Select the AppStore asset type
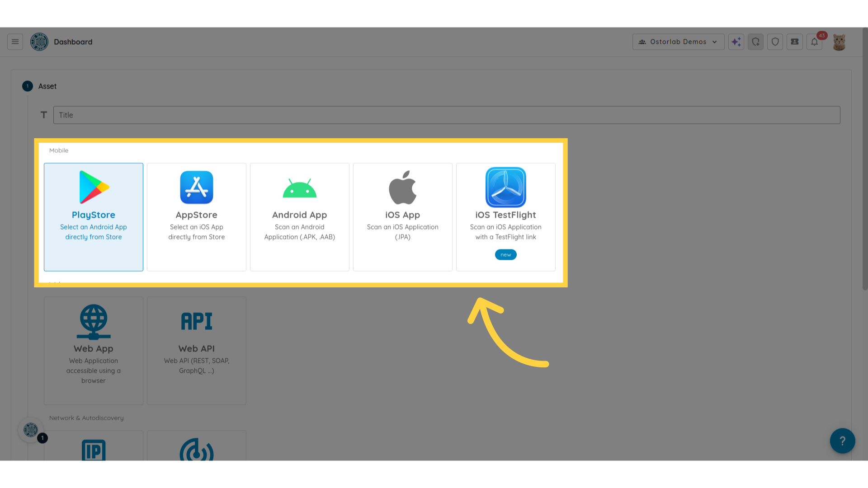Viewport: 868px width, 488px height. pyautogui.click(x=197, y=217)
